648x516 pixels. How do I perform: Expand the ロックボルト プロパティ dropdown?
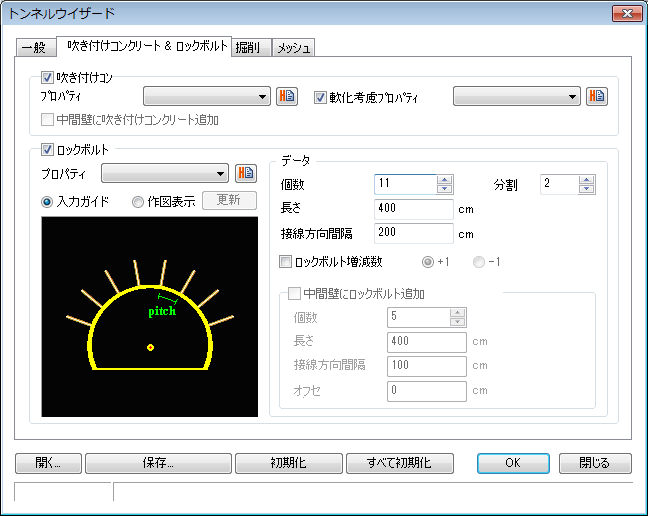click(x=164, y=173)
